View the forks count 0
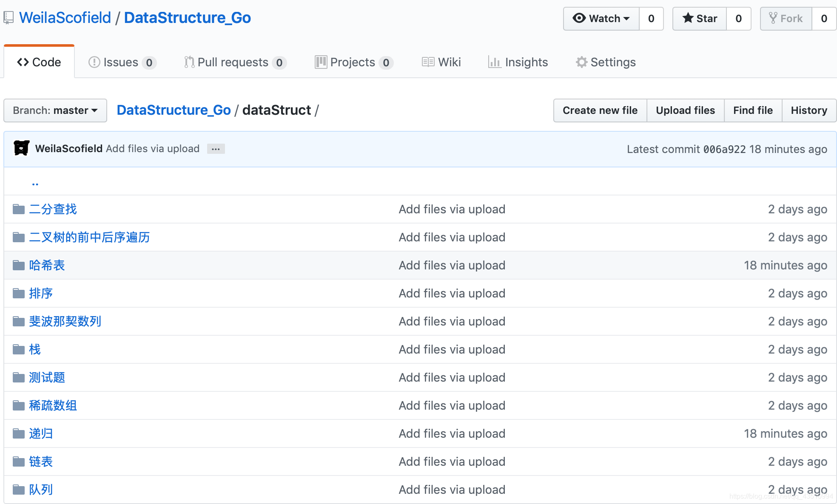The image size is (837, 504). click(x=824, y=19)
